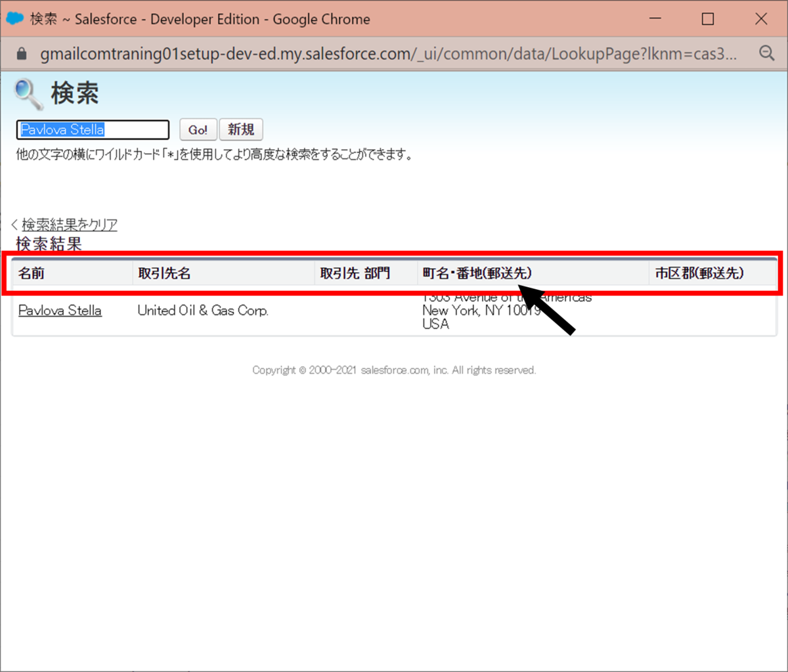
Task: Click the Salesforce cloud icon in title bar
Action: (x=14, y=18)
